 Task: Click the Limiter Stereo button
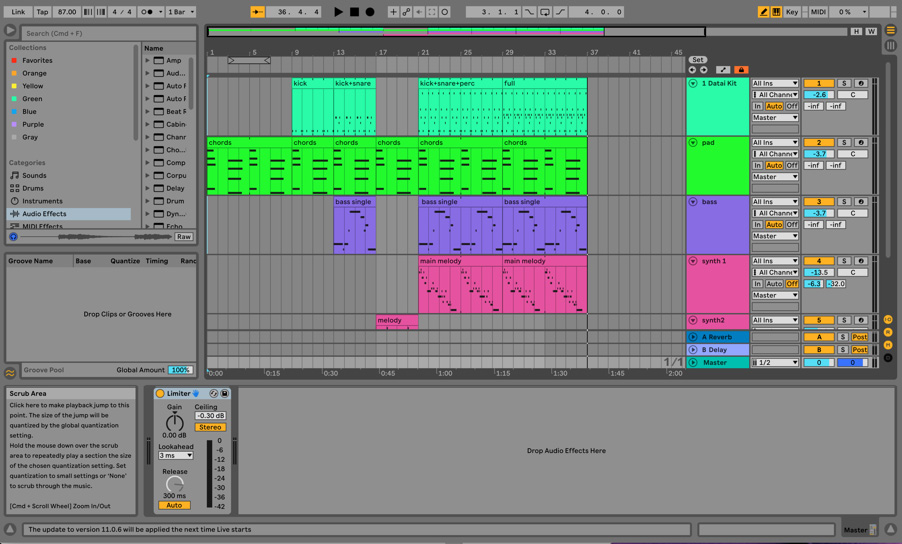210,427
